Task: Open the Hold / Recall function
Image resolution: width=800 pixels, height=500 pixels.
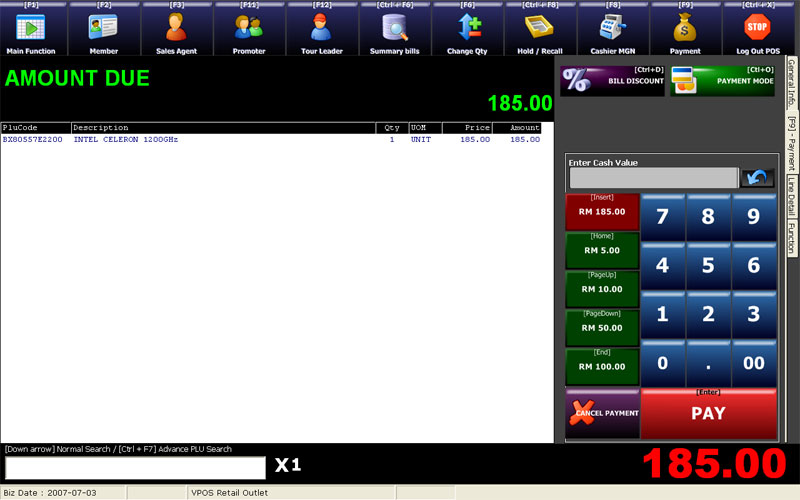Action: coord(540,28)
